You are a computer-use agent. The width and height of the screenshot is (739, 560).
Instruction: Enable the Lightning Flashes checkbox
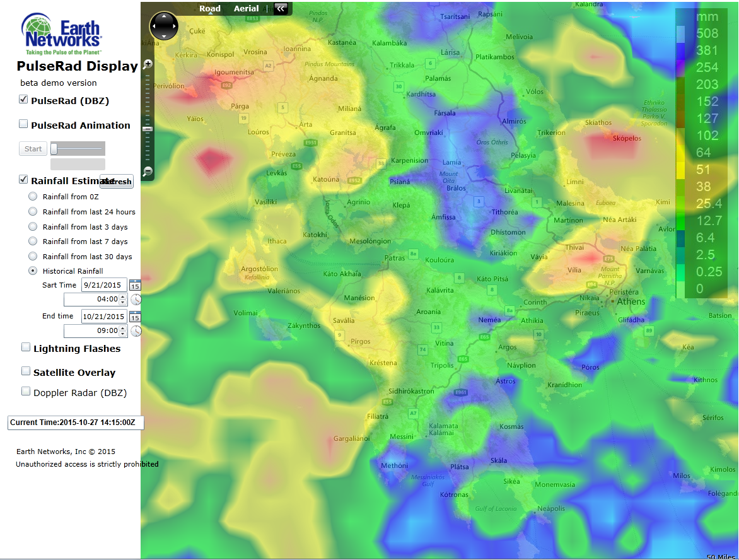coord(26,347)
